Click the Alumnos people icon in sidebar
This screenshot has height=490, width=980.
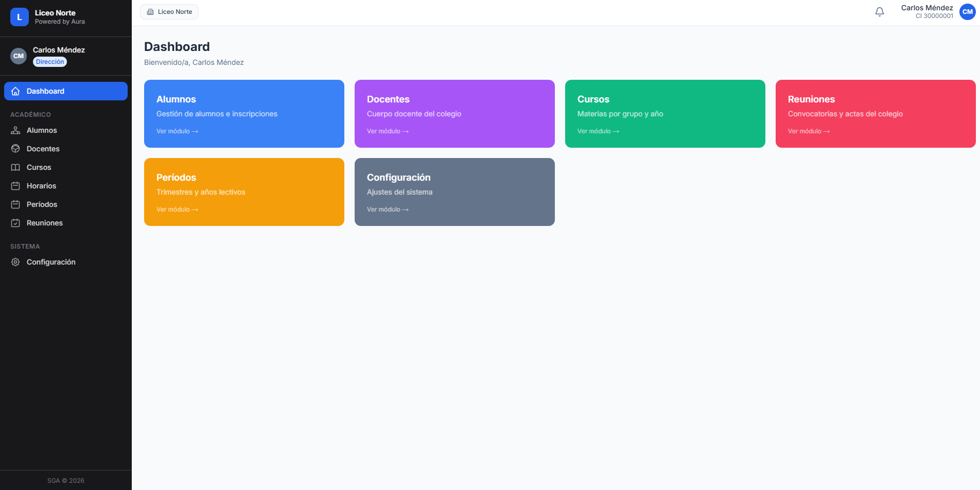click(x=15, y=130)
